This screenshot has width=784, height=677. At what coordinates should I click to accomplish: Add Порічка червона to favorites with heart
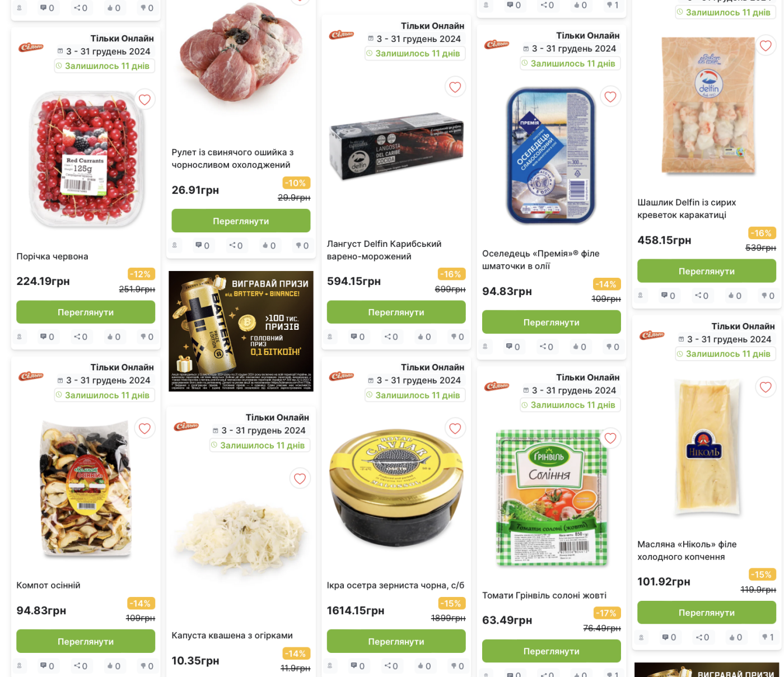point(144,100)
